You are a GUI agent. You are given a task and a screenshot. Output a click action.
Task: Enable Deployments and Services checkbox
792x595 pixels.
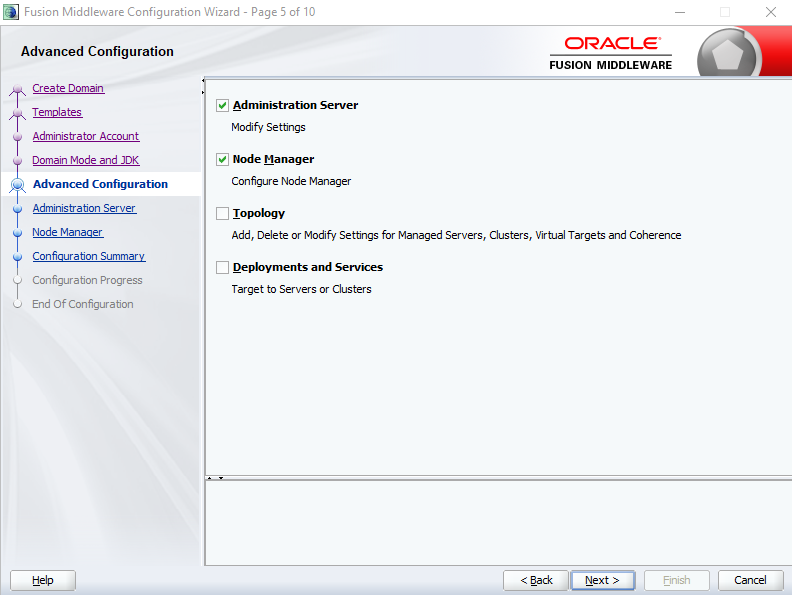(222, 267)
